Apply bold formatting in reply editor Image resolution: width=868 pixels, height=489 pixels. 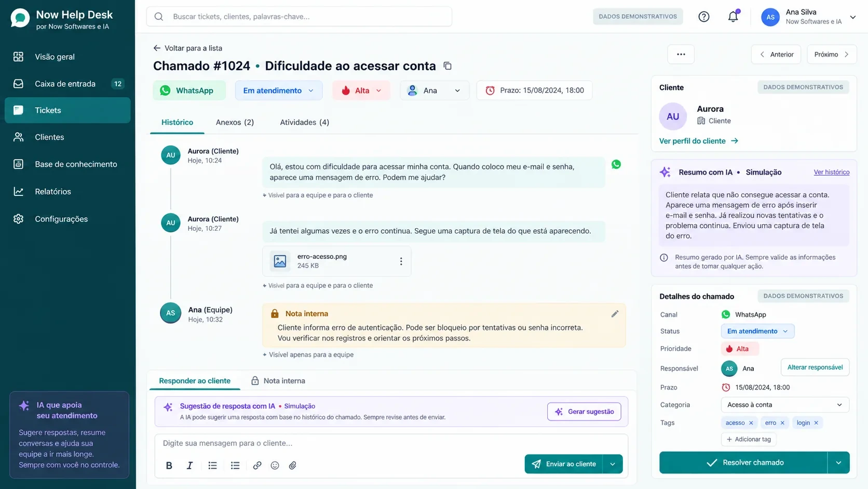(x=169, y=466)
